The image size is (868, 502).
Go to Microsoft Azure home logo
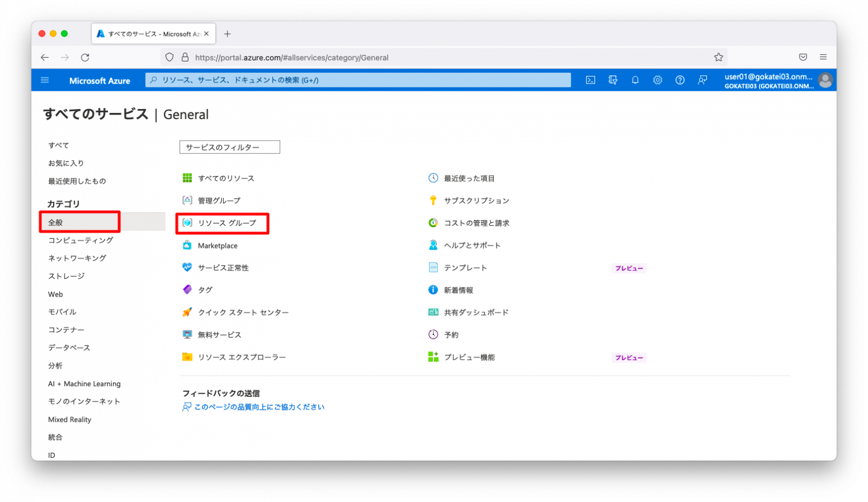[99, 81]
